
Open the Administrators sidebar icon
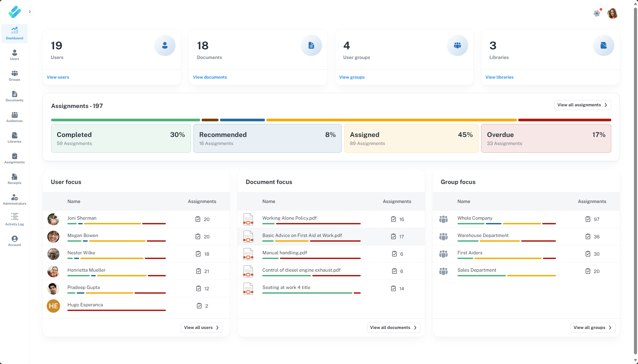(14, 200)
